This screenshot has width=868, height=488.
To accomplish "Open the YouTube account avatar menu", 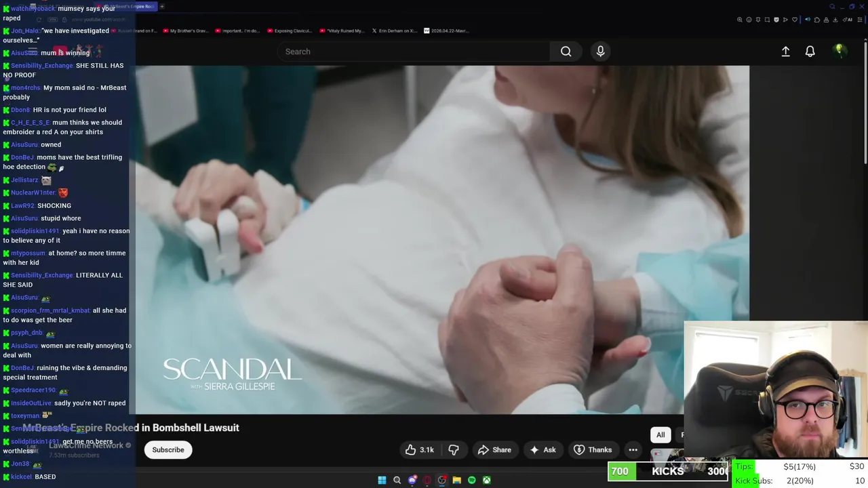I will tap(840, 52).
